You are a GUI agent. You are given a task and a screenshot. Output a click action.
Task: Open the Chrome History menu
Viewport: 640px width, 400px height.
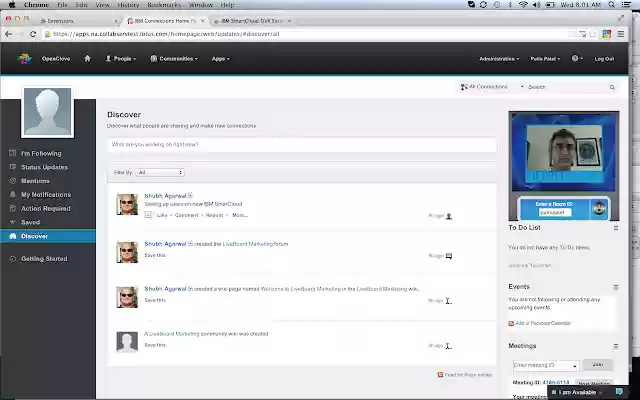[128, 4]
